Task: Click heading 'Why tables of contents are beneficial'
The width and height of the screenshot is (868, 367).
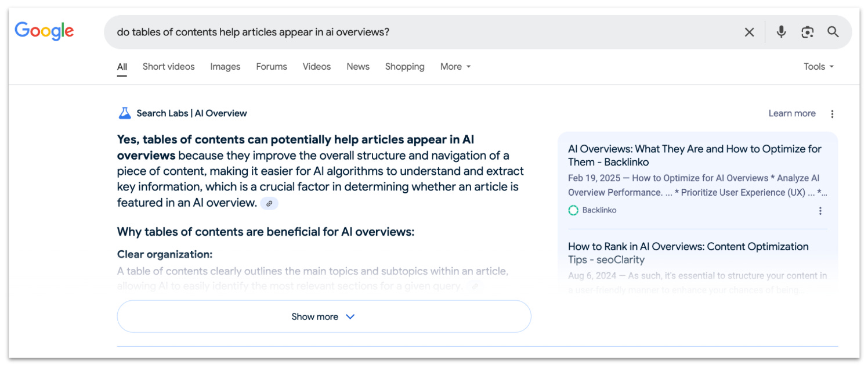Action: click(266, 232)
